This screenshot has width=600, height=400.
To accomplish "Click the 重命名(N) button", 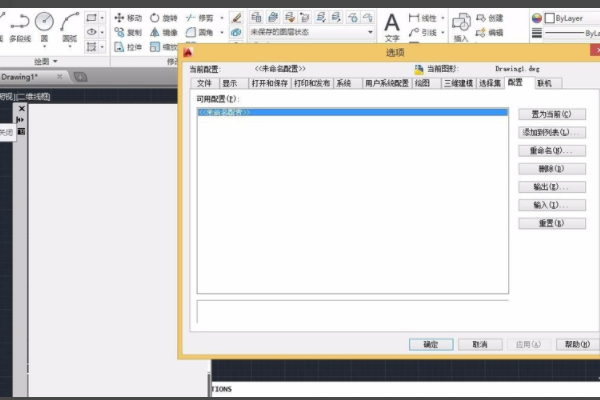I will [552, 150].
